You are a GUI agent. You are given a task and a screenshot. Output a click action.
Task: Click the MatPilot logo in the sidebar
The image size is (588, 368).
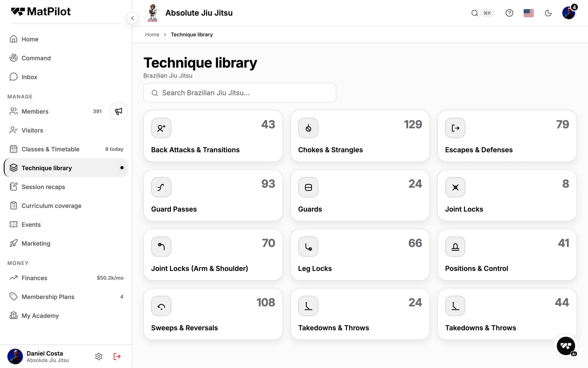tap(41, 11)
